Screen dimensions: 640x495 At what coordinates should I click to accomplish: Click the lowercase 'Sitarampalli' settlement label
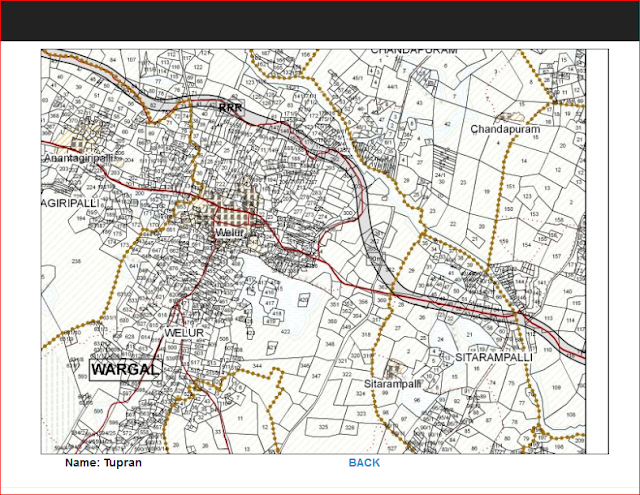tap(392, 384)
